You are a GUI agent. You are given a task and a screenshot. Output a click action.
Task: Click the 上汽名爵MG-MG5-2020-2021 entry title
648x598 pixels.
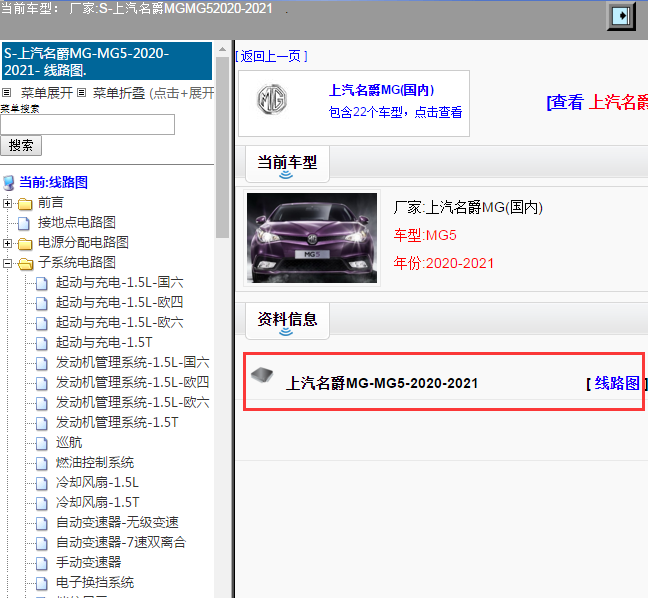(x=382, y=384)
